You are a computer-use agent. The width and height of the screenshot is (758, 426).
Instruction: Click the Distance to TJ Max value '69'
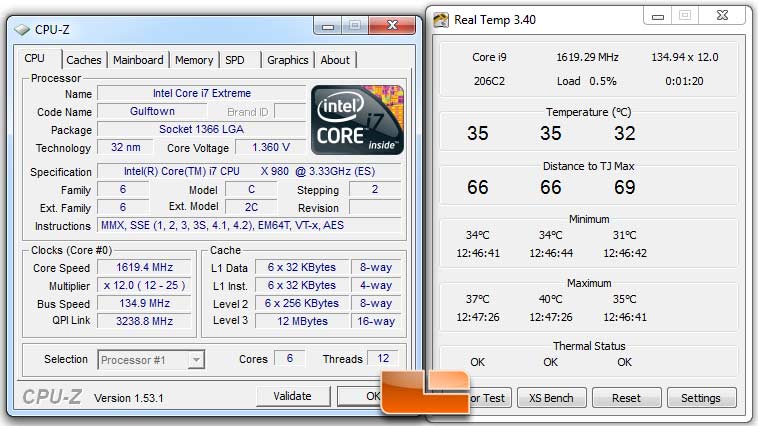pyautogui.click(x=625, y=188)
